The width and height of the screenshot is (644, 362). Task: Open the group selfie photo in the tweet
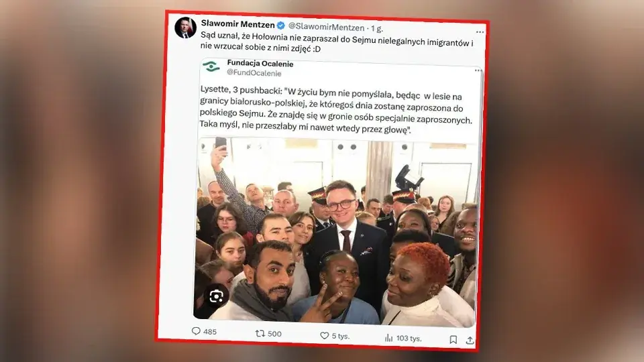click(x=335, y=232)
